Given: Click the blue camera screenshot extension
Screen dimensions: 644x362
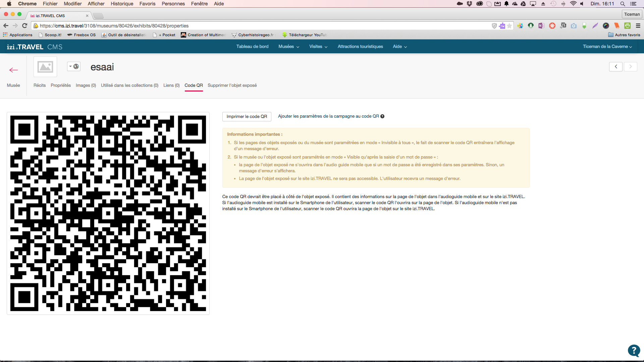Looking at the screenshot, I should click(x=574, y=26).
